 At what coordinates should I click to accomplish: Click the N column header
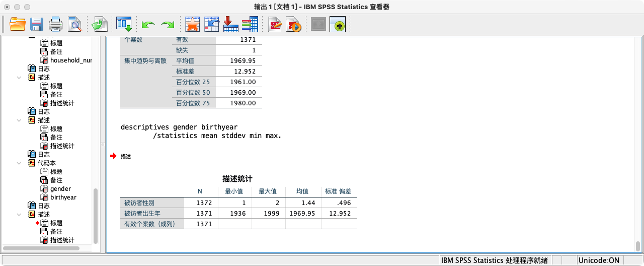tap(200, 191)
